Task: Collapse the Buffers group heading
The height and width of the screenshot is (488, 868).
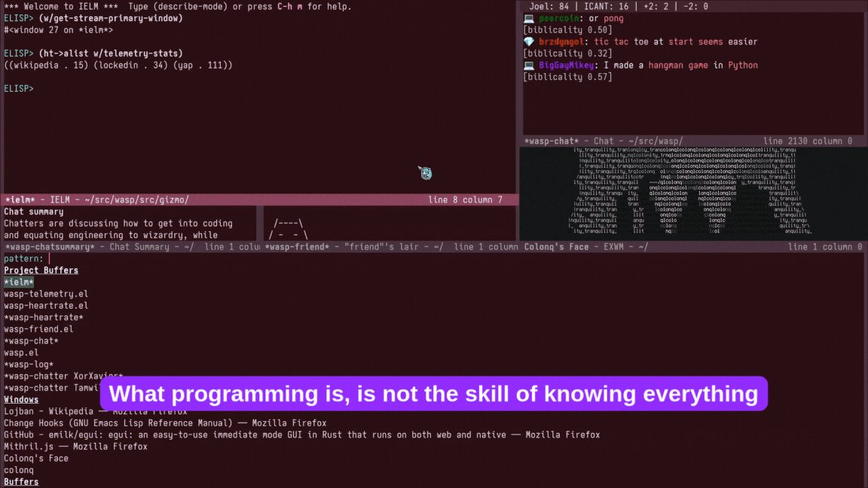Action: pyautogui.click(x=20, y=481)
